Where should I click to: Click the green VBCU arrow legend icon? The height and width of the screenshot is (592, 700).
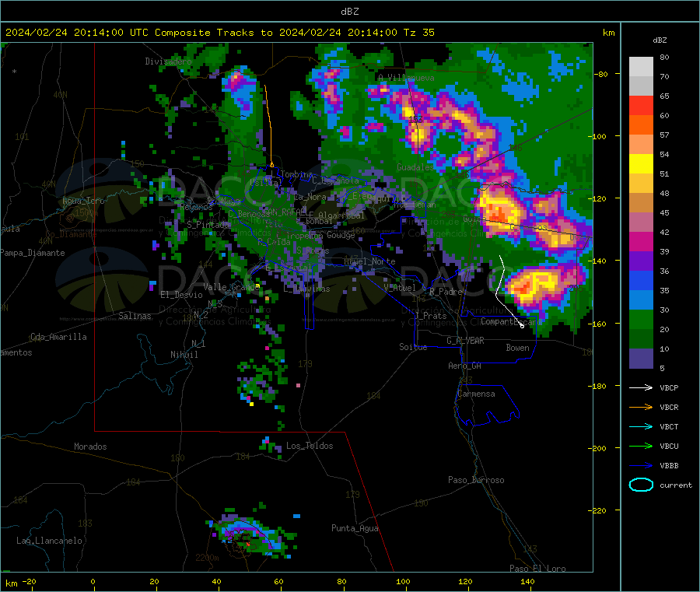point(641,446)
